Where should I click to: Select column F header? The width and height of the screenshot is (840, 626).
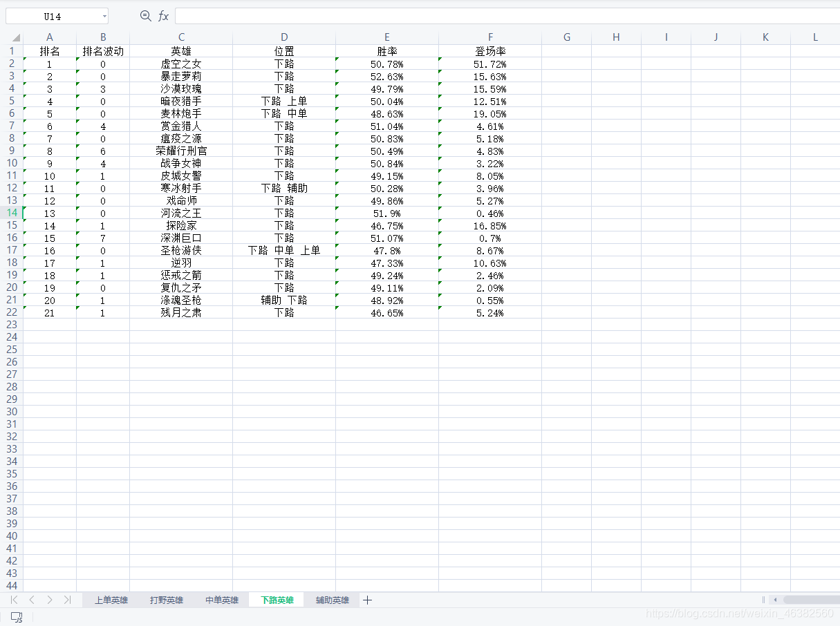[x=490, y=37]
